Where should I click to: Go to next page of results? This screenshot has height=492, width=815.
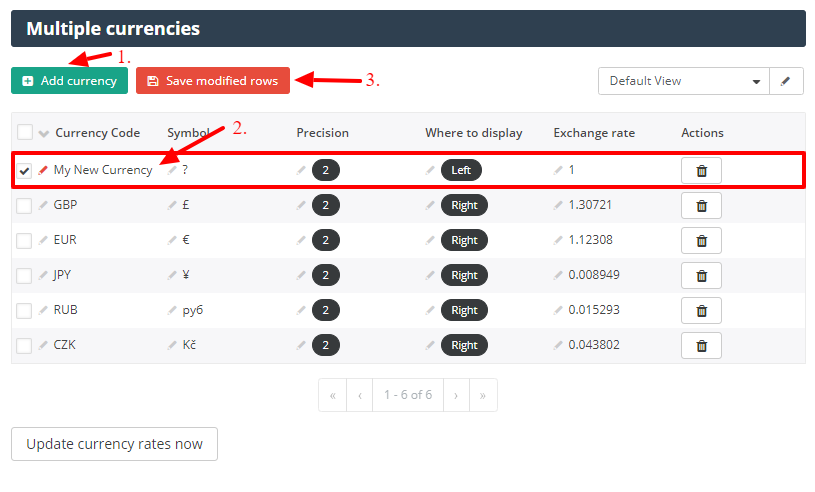(x=456, y=395)
